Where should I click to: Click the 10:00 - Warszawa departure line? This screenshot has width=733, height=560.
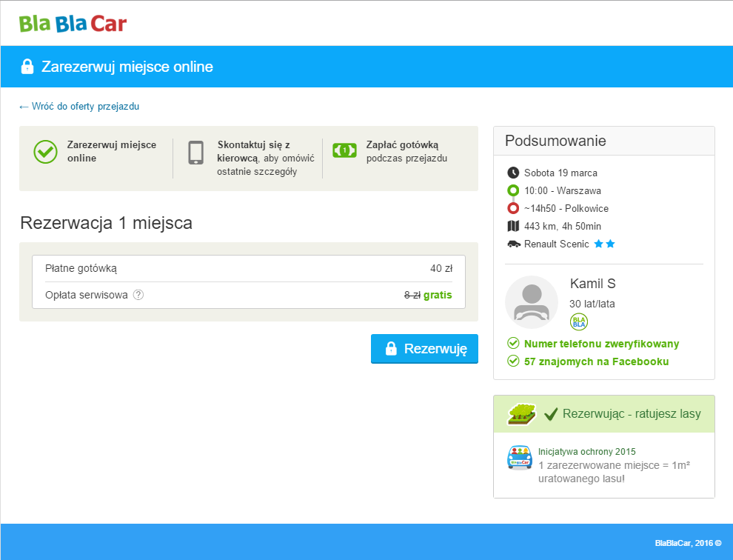563,190
